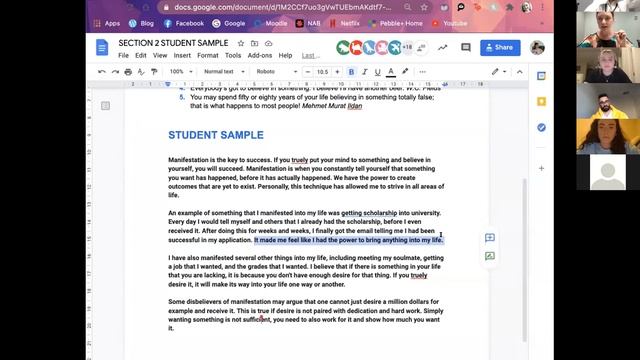
Task: Open the Google bookmark
Action: pyautogui.click(x=229, y=24)
